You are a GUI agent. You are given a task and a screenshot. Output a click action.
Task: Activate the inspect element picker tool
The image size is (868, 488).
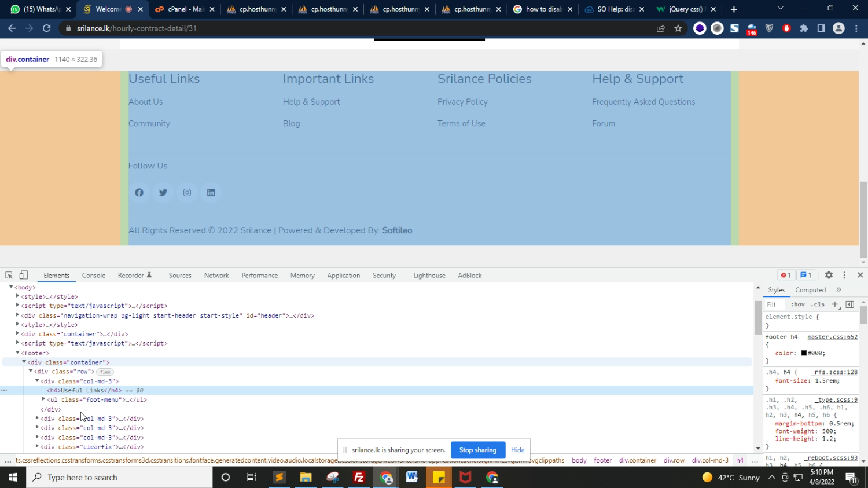coord(9,276)
